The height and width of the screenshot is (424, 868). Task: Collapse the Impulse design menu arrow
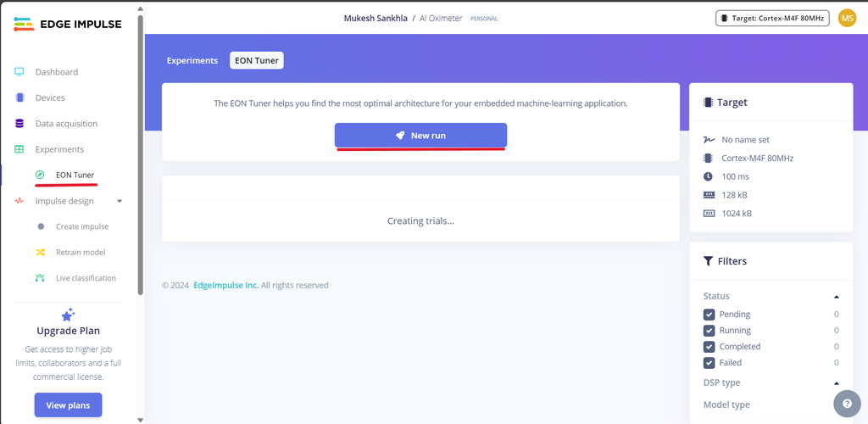[120, 201]
